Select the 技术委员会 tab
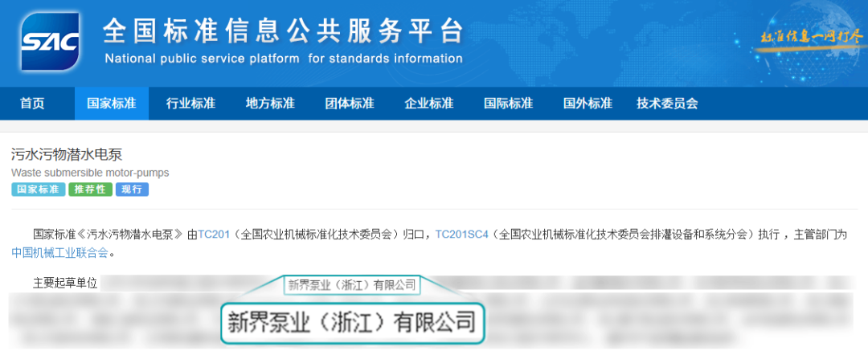This screenshot has width=868, height=355. (667, 104)
